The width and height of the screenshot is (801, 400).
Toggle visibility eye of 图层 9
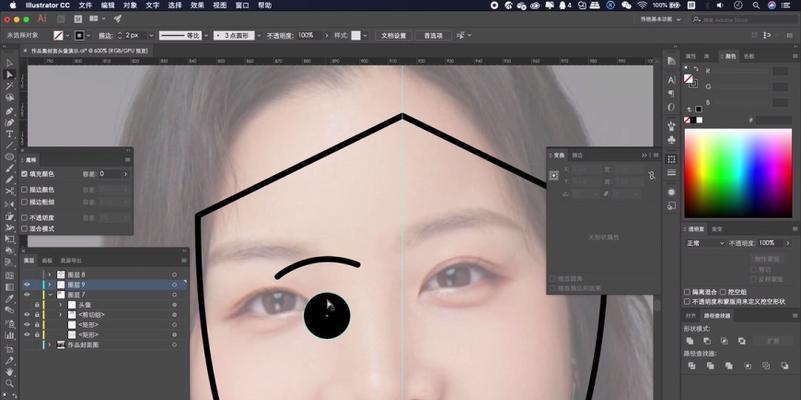click(27, 285)
